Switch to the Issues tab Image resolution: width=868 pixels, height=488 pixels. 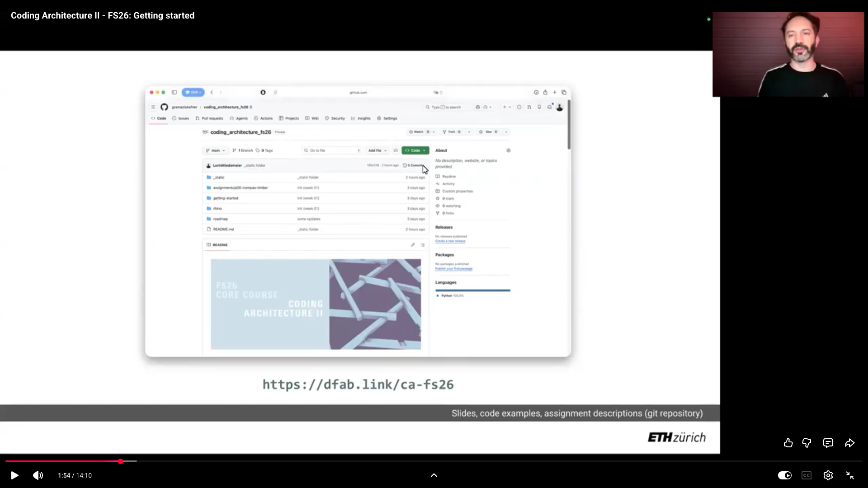pos(180,118)
